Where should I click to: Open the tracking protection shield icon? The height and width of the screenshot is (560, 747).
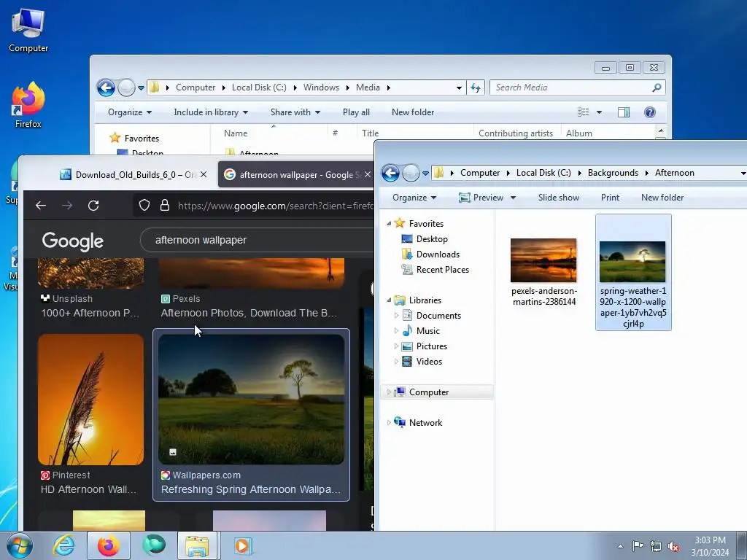(144, 205)
